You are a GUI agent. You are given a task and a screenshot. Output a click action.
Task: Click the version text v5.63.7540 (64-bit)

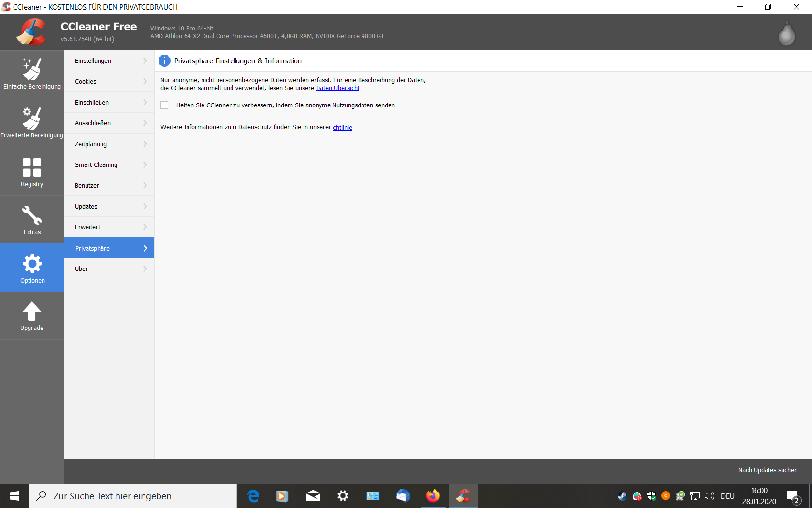87,39
